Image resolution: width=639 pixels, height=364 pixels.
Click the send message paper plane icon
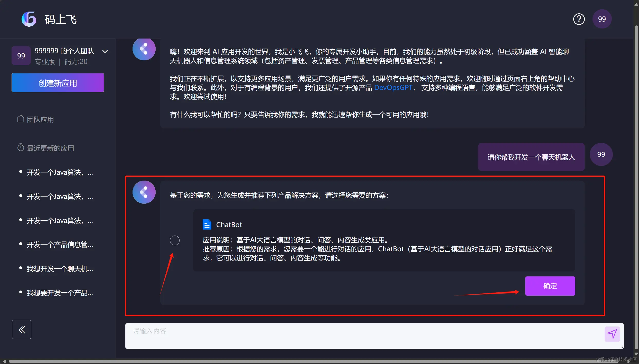click(x=612, y=334)
